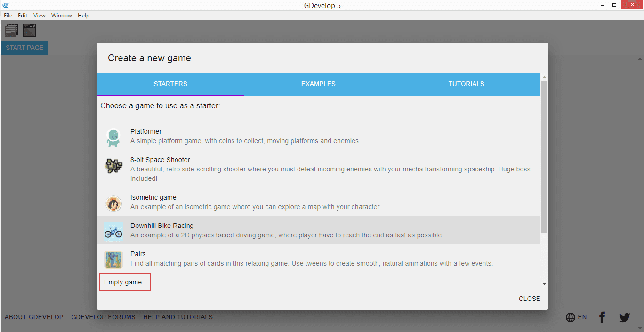The height and width of the screenshot is (332, 644).
Task: Open the project manager toolbar icon
Action: [11, 31]
